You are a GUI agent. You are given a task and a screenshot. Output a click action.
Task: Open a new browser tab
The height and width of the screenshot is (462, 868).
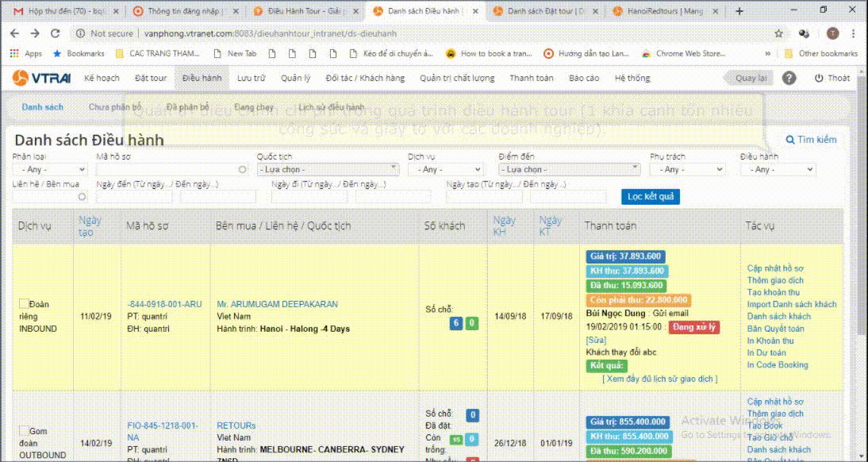(x=739, y=11)
